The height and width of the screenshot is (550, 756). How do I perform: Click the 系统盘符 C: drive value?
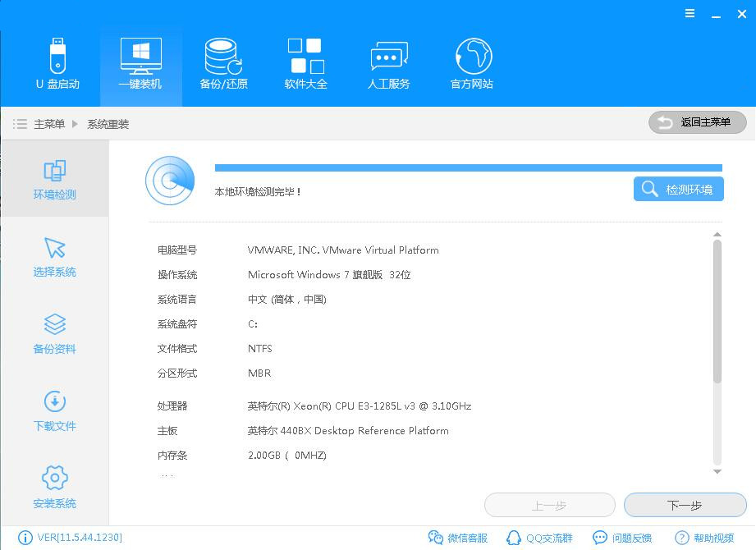point(253,324)
